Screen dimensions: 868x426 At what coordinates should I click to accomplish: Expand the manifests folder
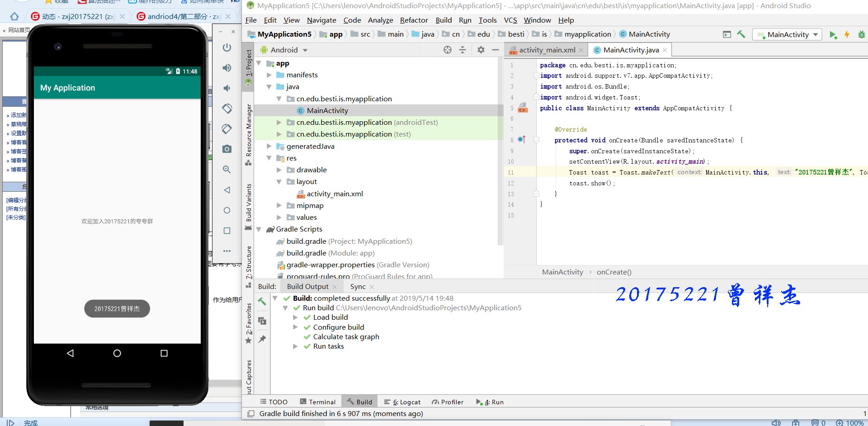click(269, 75)
